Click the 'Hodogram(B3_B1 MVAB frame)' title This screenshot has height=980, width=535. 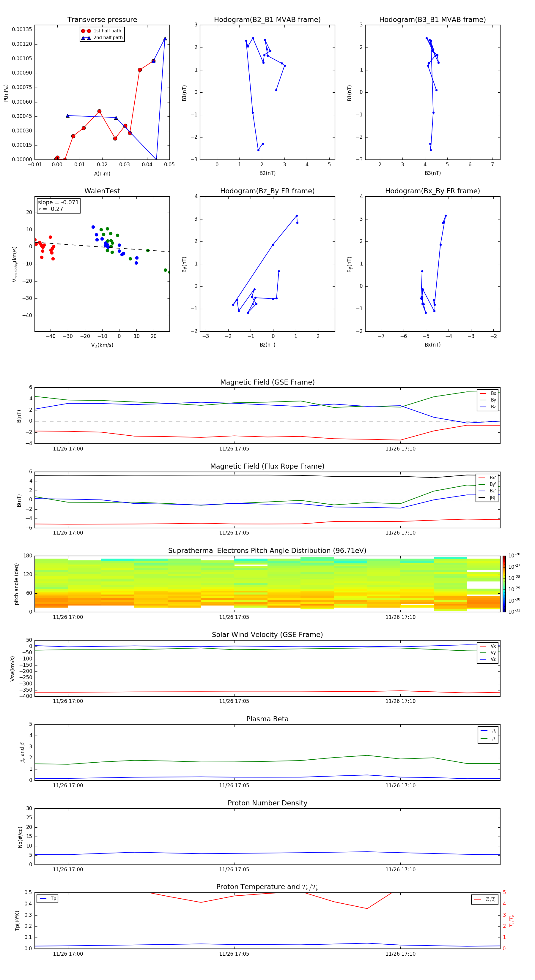pos(432,19)
